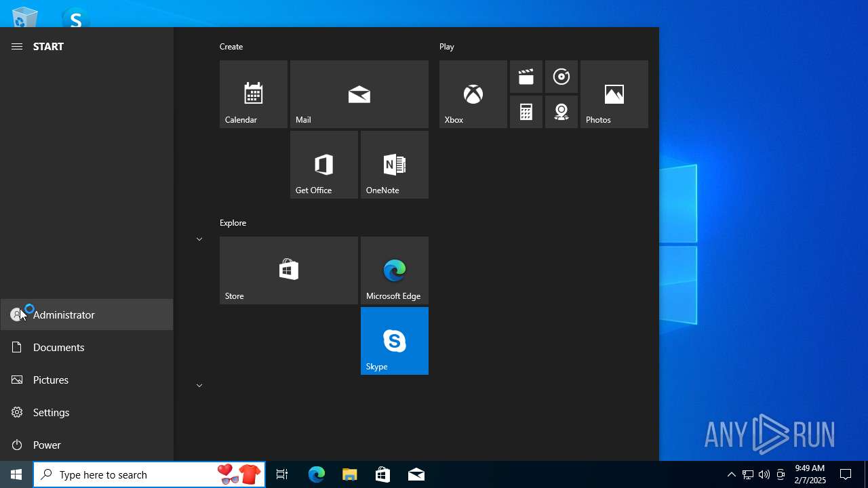Select the Create group heading
This screenshot has width=868, height=488.
click(231, 46)
